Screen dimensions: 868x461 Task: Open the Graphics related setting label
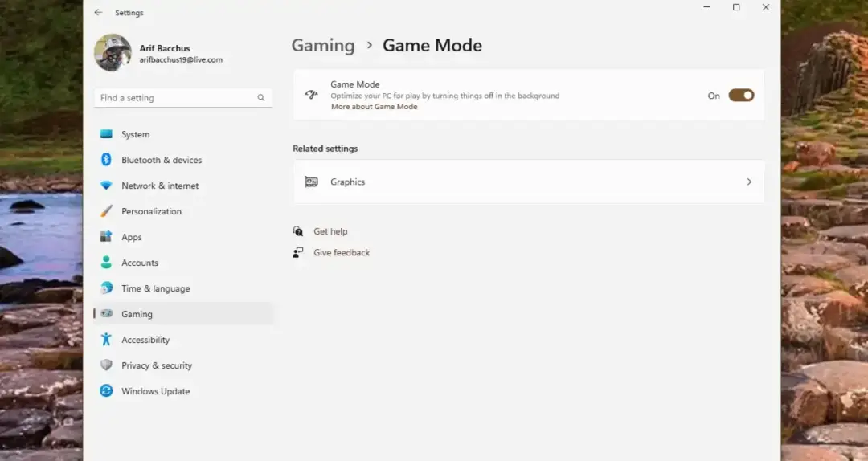pos(348,182)
